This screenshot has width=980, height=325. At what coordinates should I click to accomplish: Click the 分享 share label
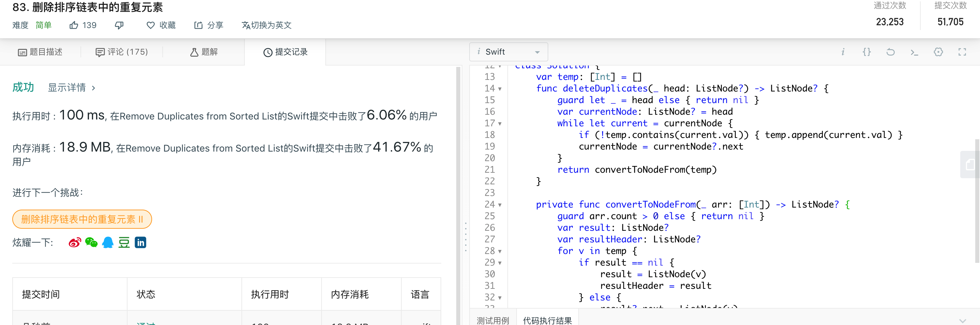point(215,25)
